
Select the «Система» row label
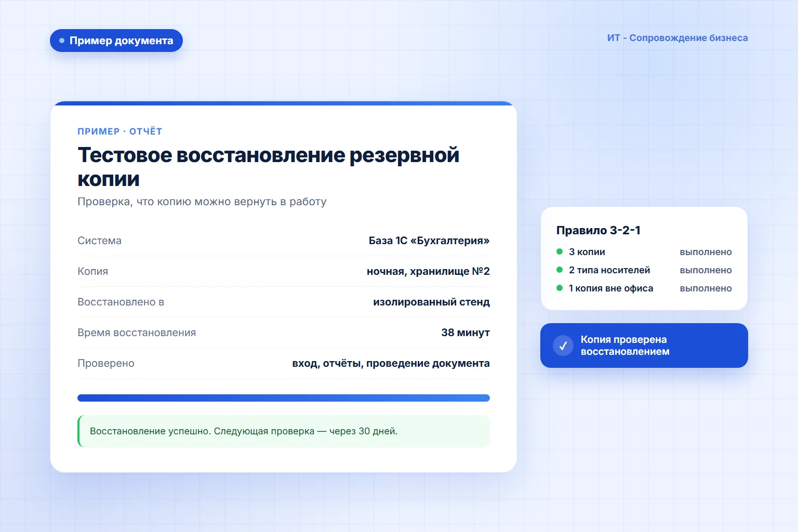pos(100,241)
